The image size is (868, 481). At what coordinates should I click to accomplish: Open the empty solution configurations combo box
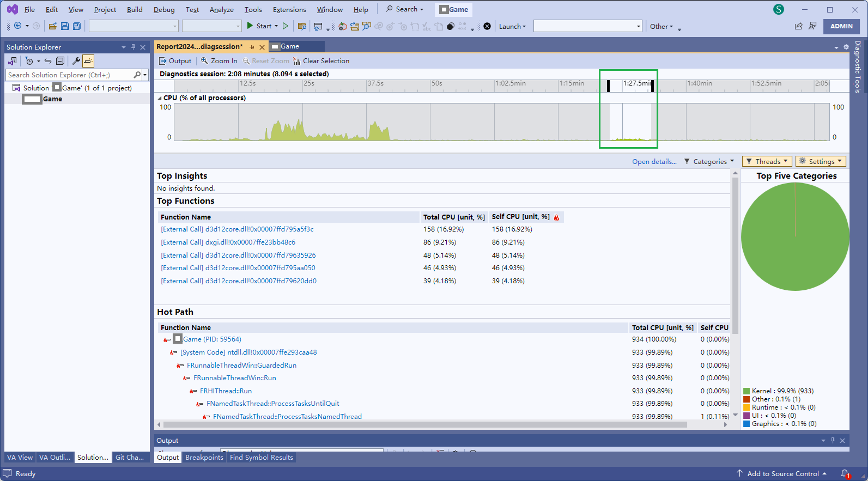point(133,26)
